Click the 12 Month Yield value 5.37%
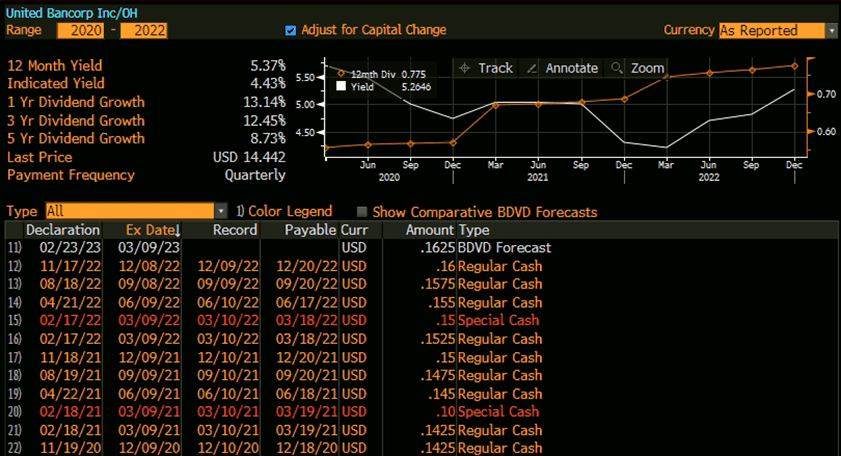The width and height of the screenshot is (841, 456). pyautogui.click(x=268, y=65)
